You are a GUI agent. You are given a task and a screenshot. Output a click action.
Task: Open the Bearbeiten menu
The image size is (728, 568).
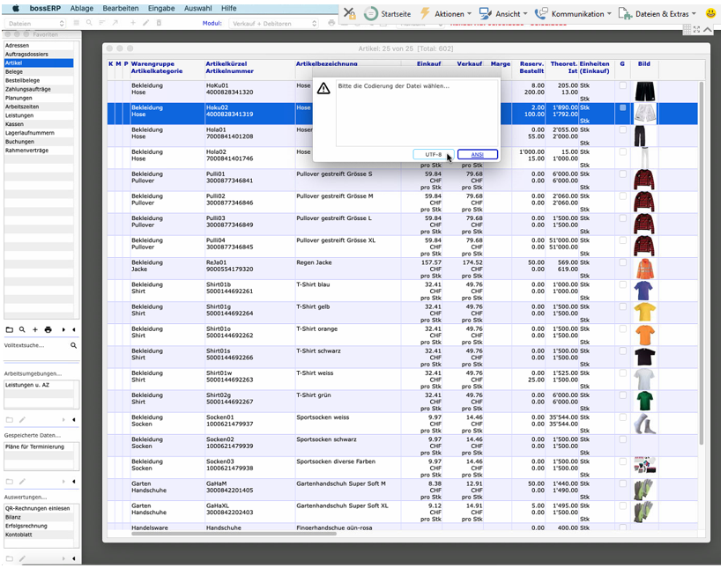[121, 8]
